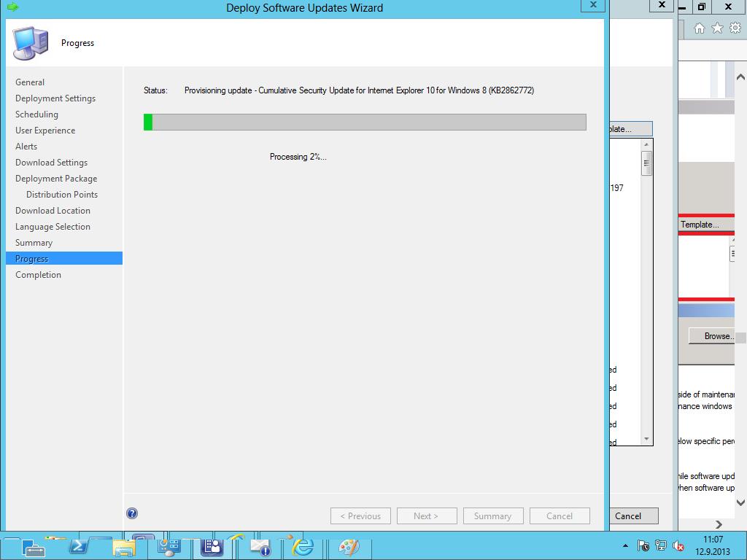Click the muted volume tray icon
This screenshot has width=747, height=560.
[x=678, y=545]
